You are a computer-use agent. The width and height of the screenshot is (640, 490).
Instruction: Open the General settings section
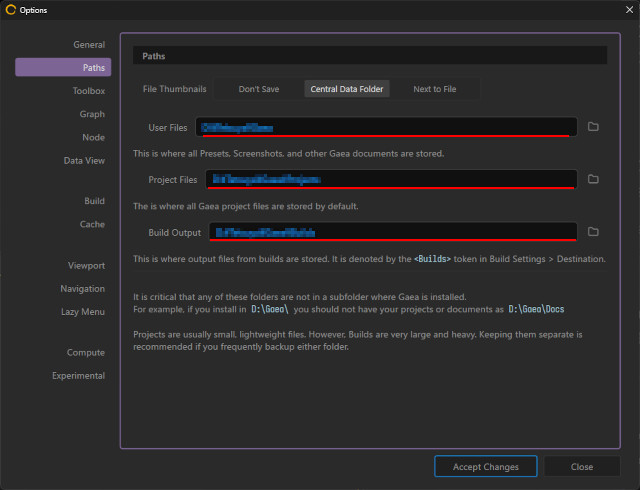coord(89,45)
